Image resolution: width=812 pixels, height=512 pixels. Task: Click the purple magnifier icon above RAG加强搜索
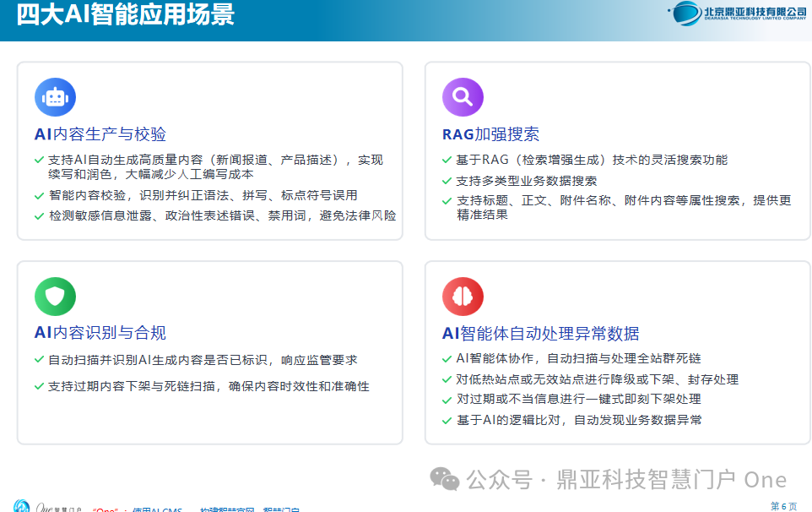point(463,97)
